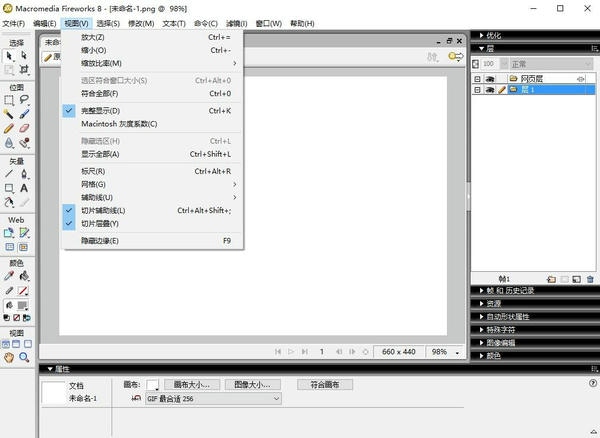Select the Slice tool
The width and height of the screenshot is (600, 438).
coord(24,233)
